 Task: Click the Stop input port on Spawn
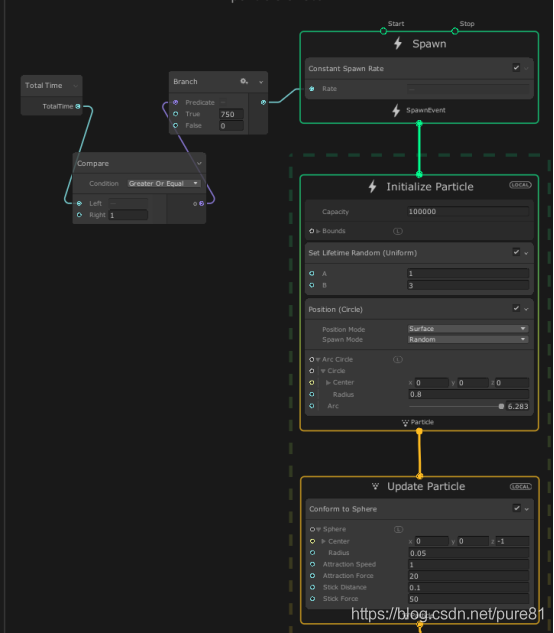pyautogui.click(x=455, y=31)
